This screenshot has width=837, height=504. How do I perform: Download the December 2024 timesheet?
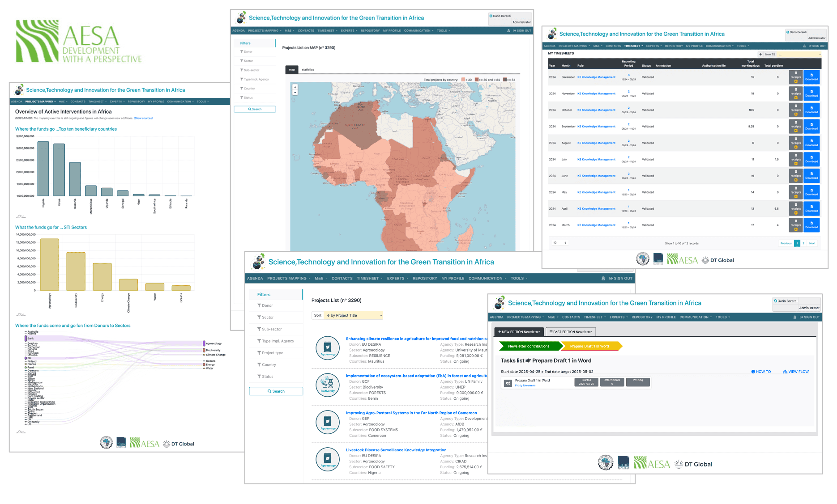click(x=811, y=77)
